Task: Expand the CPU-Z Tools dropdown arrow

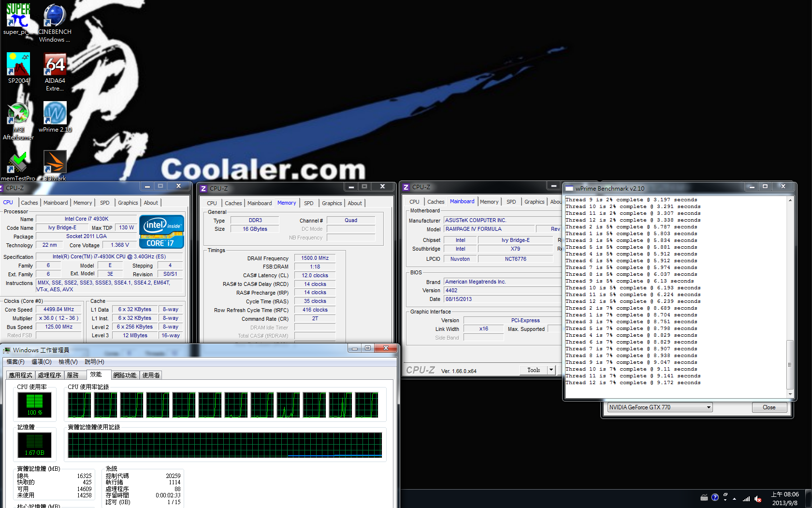Action: coord(551,370)
